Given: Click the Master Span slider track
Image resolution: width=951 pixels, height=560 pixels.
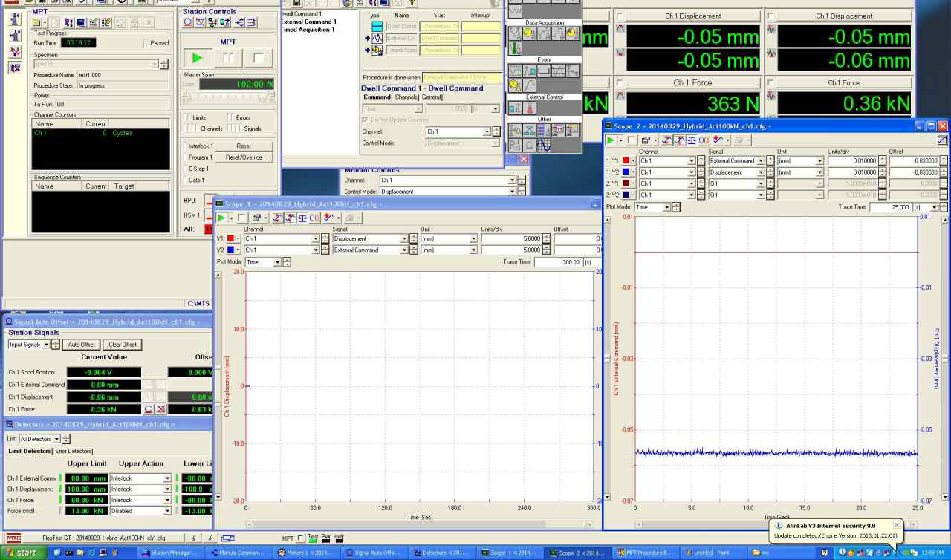Looking at the screenshot, I should pyautogui.click(x=227, y=97).
